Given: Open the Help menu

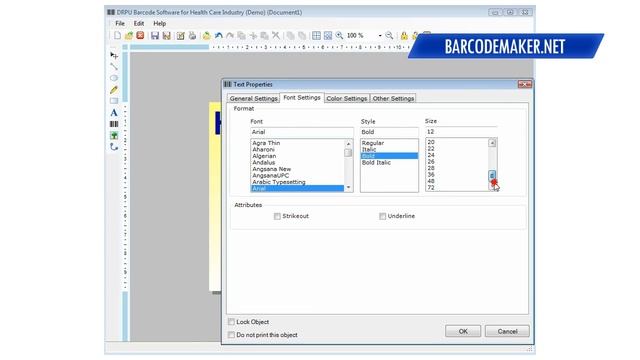Looking at the screenshot, I should tap(160, 24).
